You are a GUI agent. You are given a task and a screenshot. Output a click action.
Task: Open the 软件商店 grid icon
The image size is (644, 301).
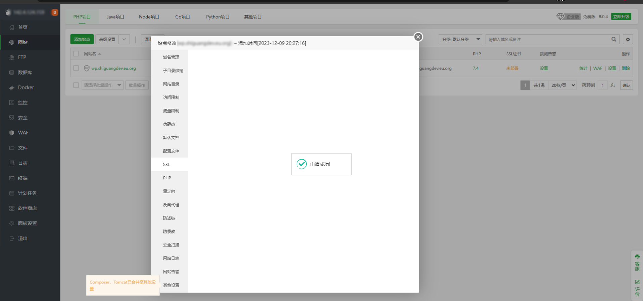click(x=12, y=208)
